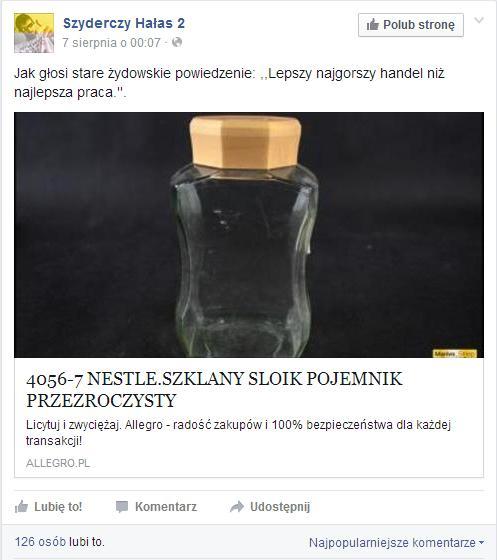This screenshot has height=560, width=497.
Task: Click the ALLEGRO.PL source domain
Action: [x=58, y=463]
